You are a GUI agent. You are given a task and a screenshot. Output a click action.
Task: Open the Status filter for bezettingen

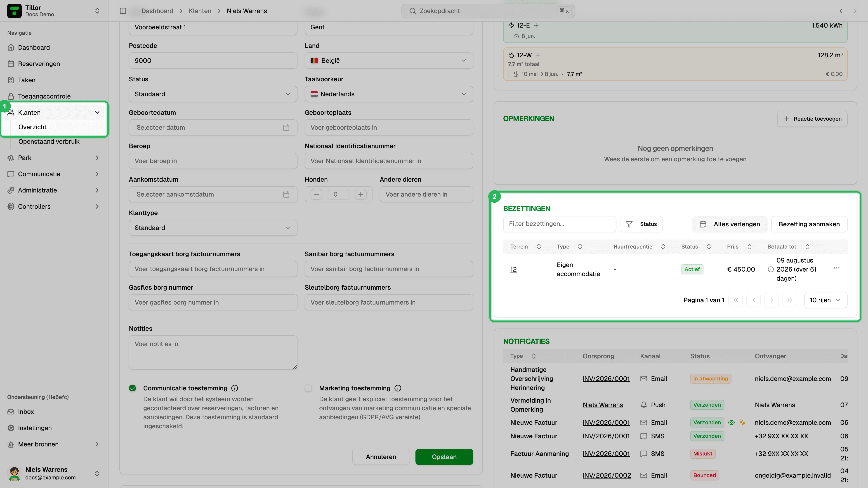[x=641, y=224]
